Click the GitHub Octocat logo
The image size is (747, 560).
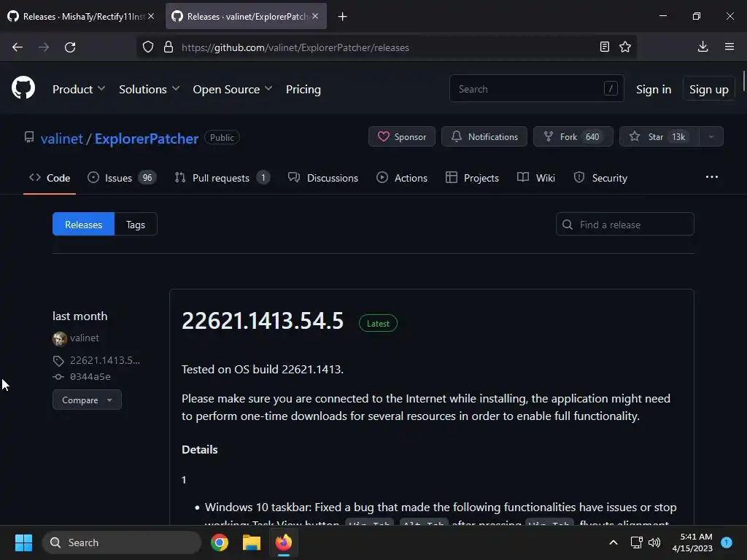pos(23,88)
